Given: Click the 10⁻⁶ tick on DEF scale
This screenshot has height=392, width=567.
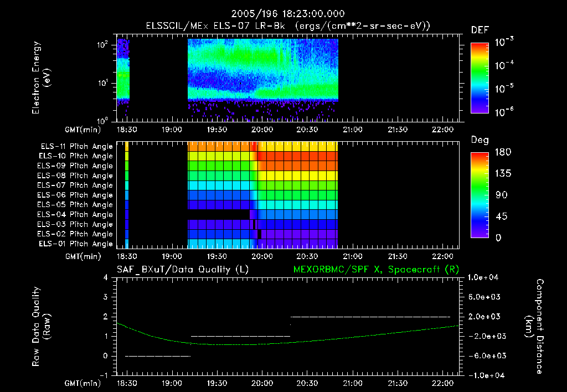Looking at the screenshot, I should (504, 112).
